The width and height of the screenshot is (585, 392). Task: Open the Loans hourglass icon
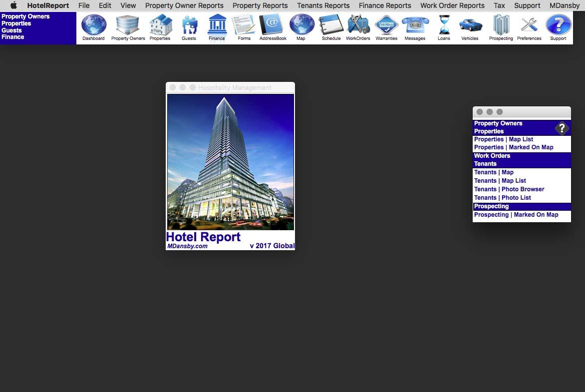(444, 24)
